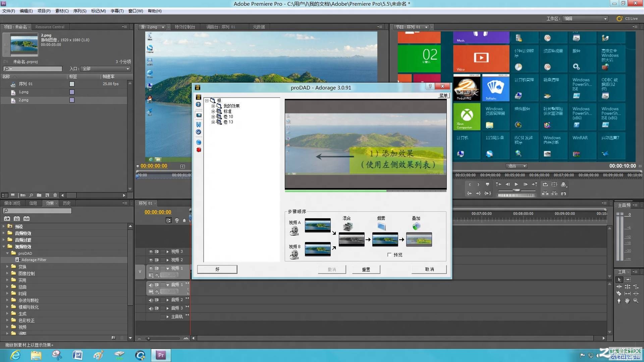
Task: Open the 序列(S) menu
Action: pyautogui.click(x=80, y=11)
